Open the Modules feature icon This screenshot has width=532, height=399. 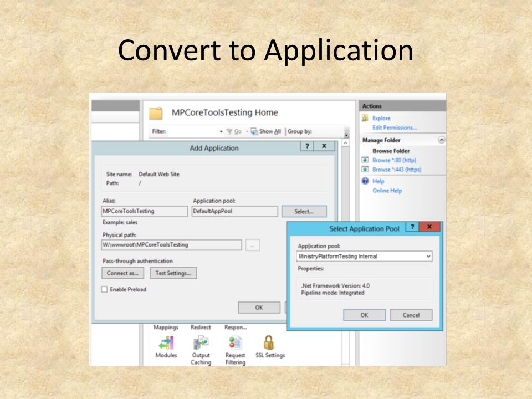coord(166,342)
